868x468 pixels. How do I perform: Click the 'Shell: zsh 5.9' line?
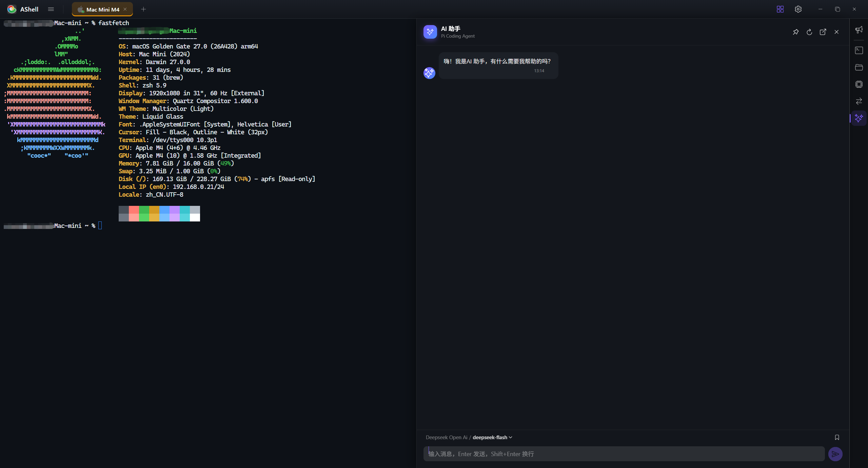(142, 85)
